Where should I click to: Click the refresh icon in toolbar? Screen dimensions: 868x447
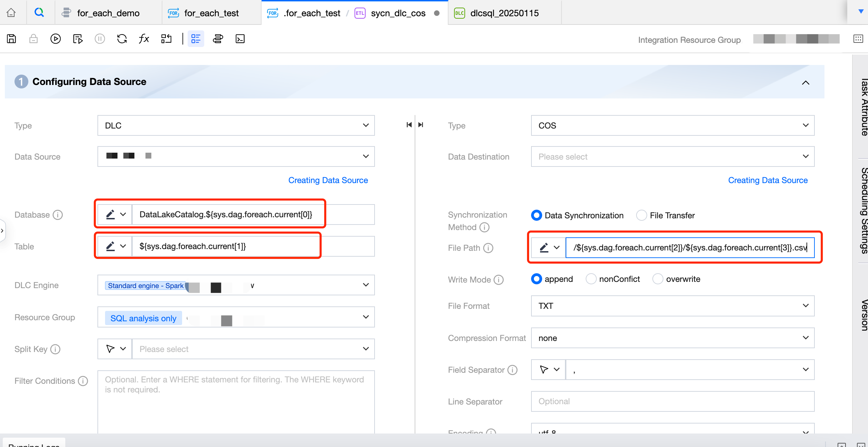point(122,39)
